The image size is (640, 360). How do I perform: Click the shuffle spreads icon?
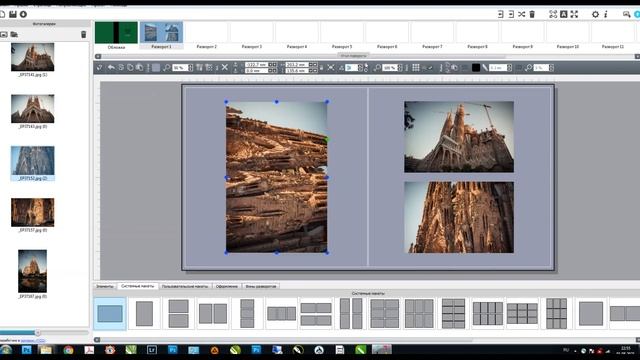[x=522, y=14]
